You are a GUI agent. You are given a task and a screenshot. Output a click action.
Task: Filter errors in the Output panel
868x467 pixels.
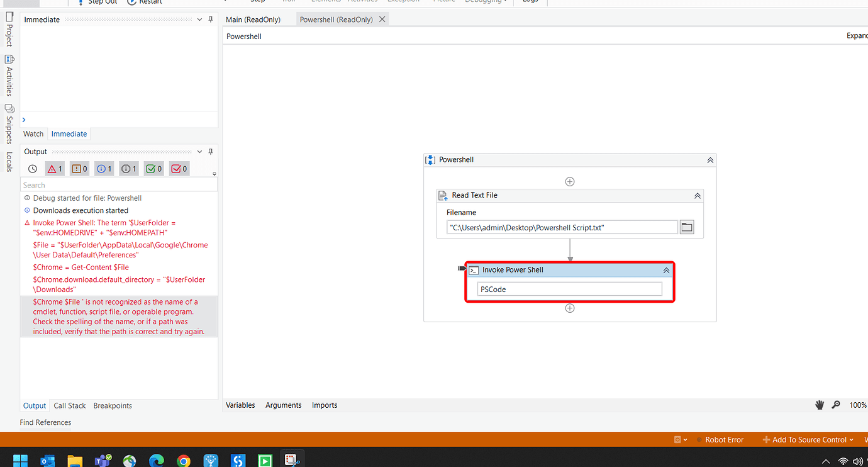pos(54,168)
